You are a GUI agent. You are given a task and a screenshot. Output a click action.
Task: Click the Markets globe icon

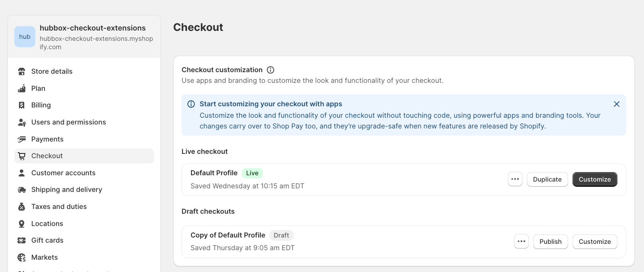coord(22,257)
